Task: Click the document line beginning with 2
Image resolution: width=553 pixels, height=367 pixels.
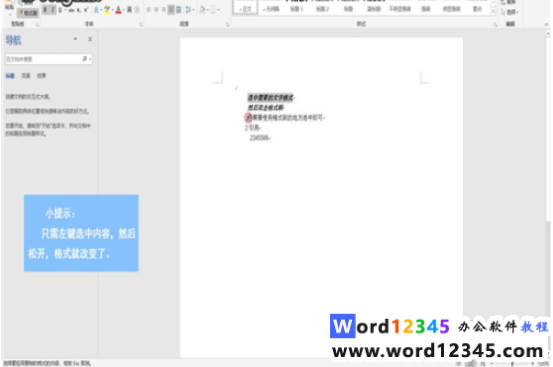Action: click(x=253, y=128)
